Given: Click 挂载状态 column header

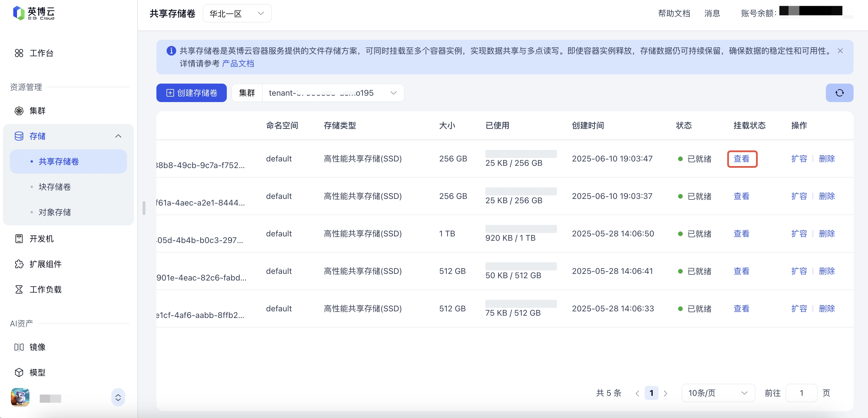Looking at the screenshot, I should click(x=749, y=125).
